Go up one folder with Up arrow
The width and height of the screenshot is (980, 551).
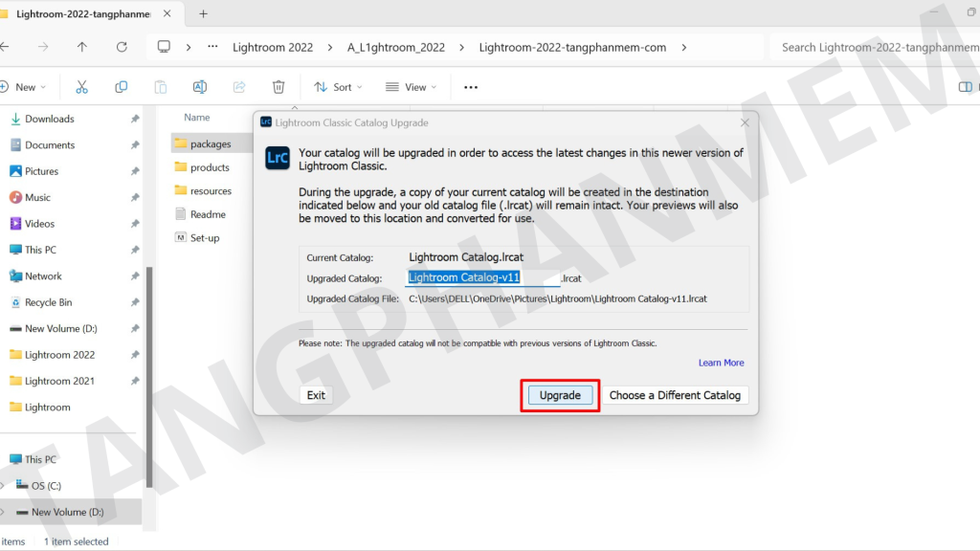click(x=82, y=47)
